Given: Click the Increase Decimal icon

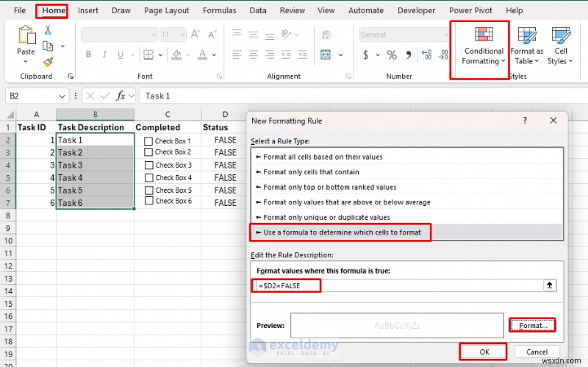Looking at the screenshot, I should (x=427, y=55).
